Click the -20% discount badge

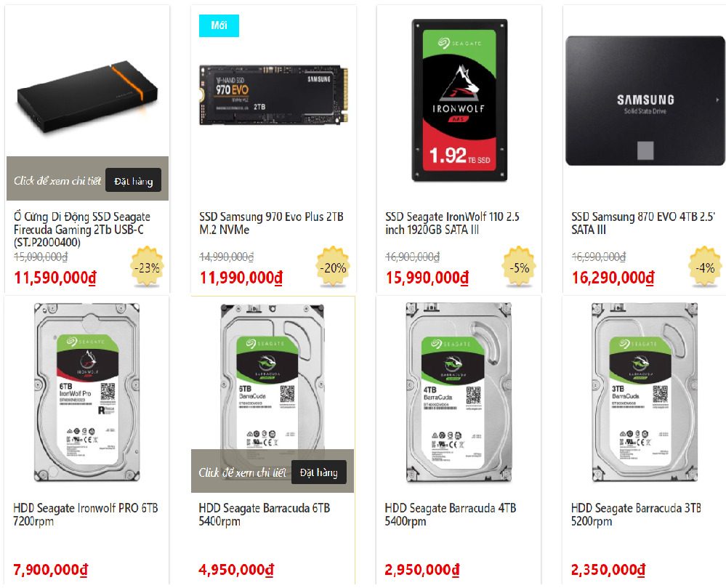(333, 267)
